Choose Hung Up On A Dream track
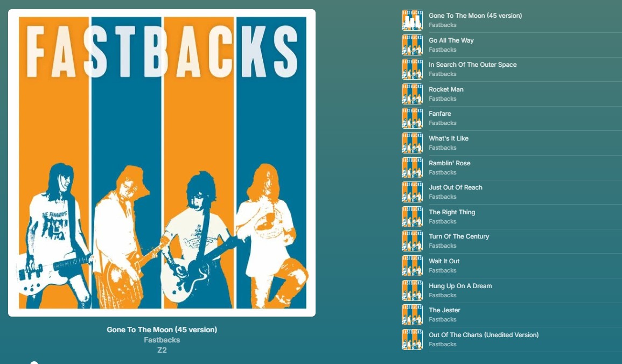The width and height of the screenshot is (622, 364). tap(512, 290)
